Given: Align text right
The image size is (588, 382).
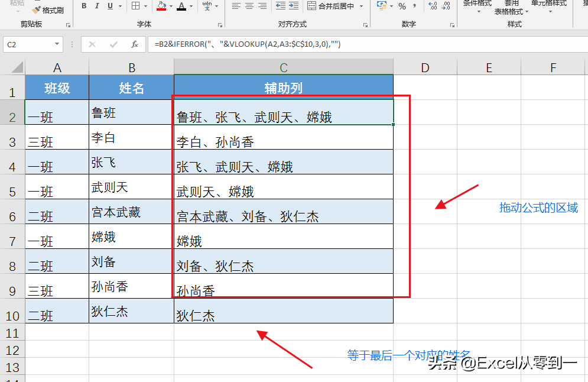Looking at the screenshot, I should (262, 6).
